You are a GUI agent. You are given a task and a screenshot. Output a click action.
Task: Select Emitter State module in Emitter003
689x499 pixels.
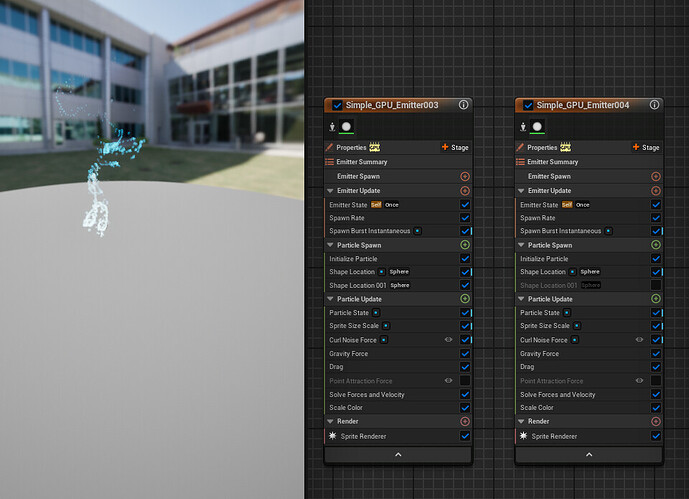click(x=398, y=205)
